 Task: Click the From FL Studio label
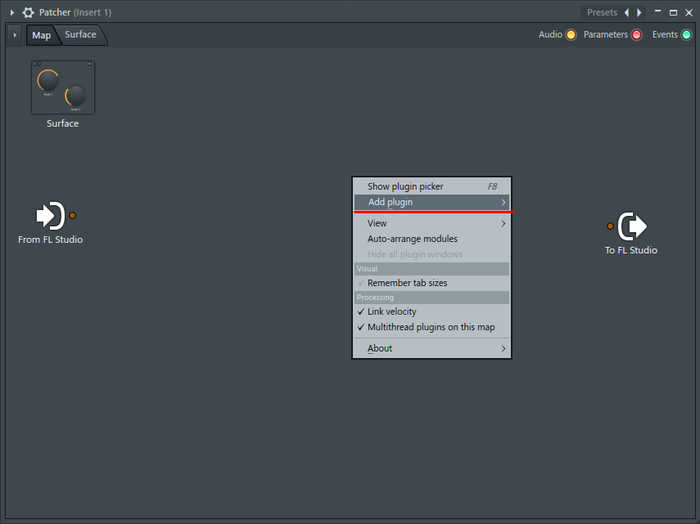pyautogui.click(x=50, y=240)
